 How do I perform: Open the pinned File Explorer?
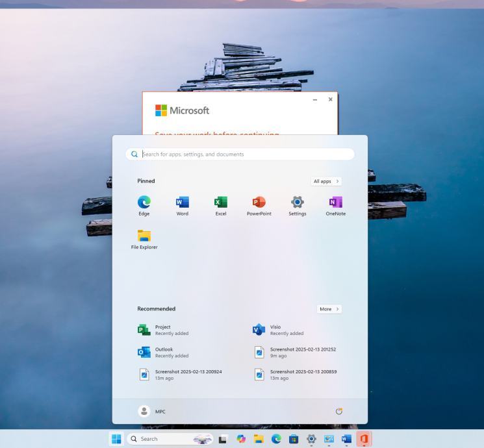[144, 239]
